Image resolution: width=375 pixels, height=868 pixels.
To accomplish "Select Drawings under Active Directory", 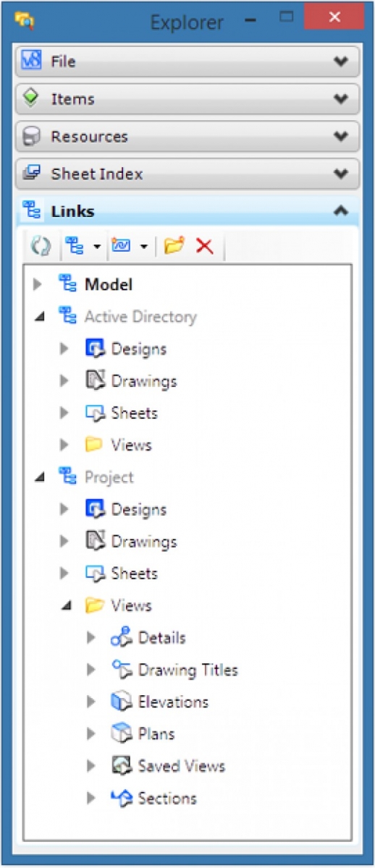I will point(143,381).
